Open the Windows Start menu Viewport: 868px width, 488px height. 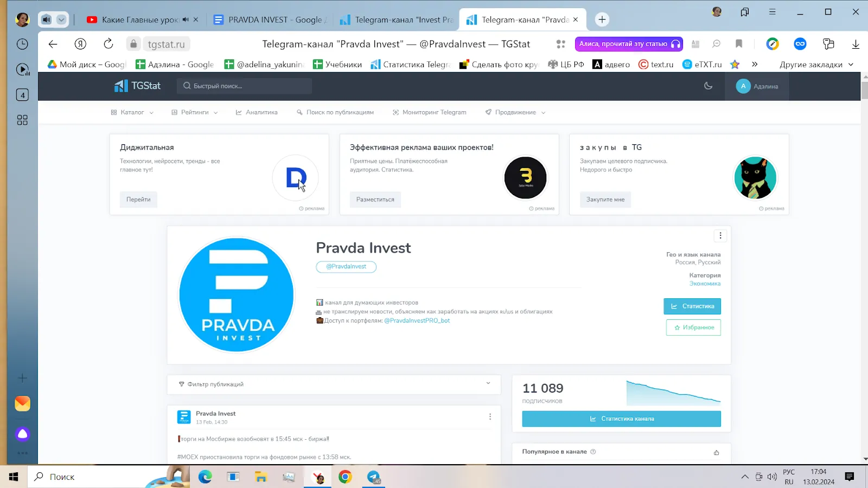(14, 477)
